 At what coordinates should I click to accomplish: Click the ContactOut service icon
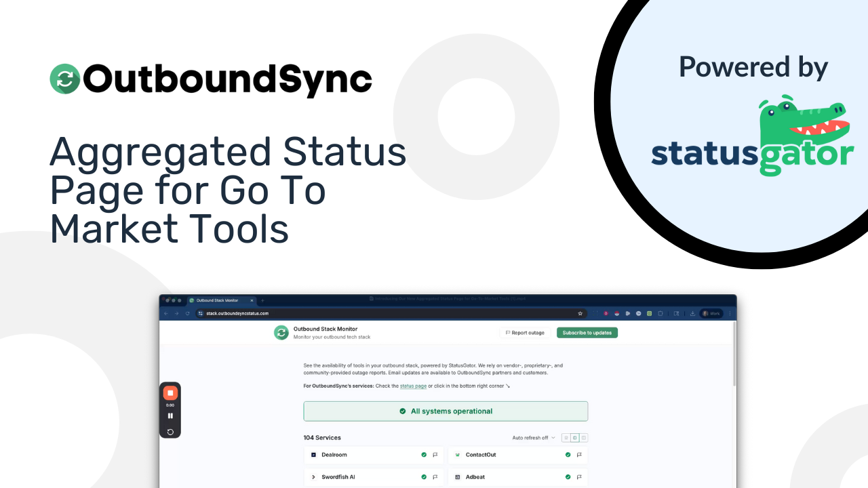tap(457, 455)
